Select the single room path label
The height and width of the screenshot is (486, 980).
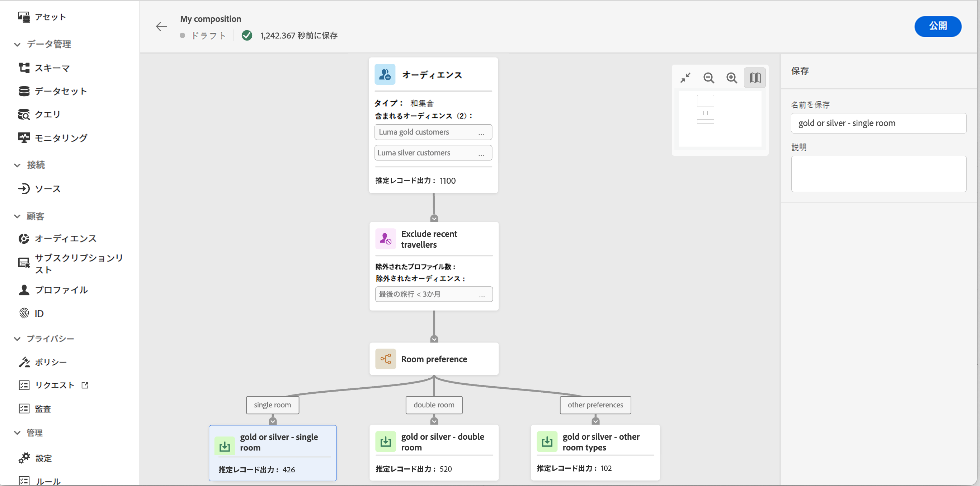tap(272, 405)
